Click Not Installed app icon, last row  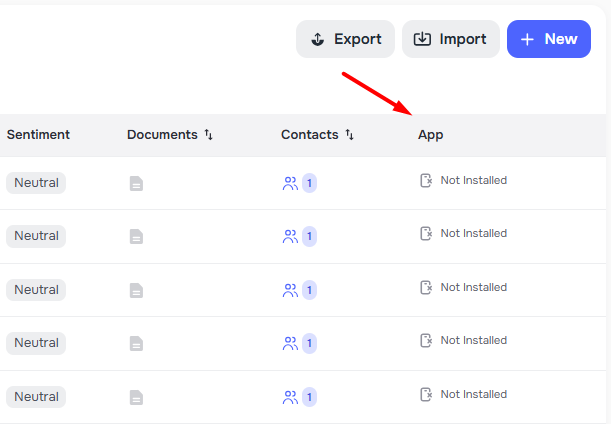(x=426, y=394)
